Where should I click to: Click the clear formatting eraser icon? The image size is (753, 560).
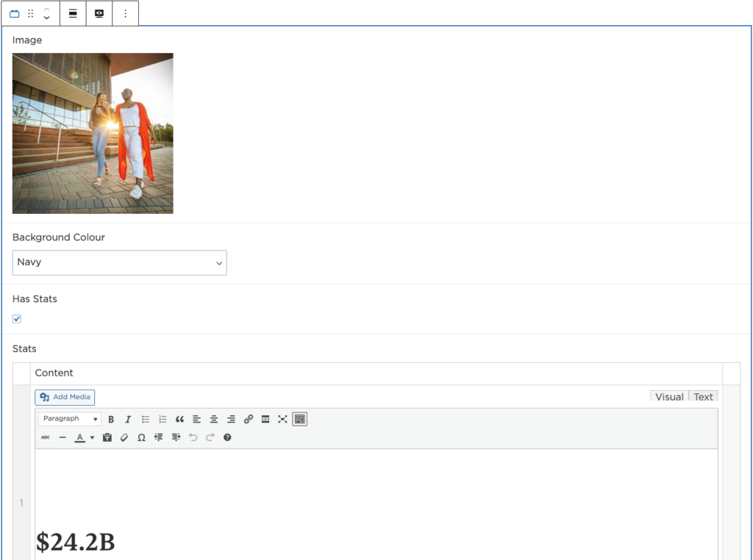tap(124, 437)
